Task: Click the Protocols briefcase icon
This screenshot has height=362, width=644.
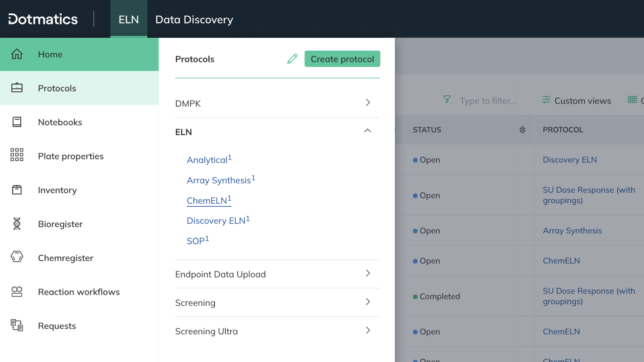Action: point(17,88)
